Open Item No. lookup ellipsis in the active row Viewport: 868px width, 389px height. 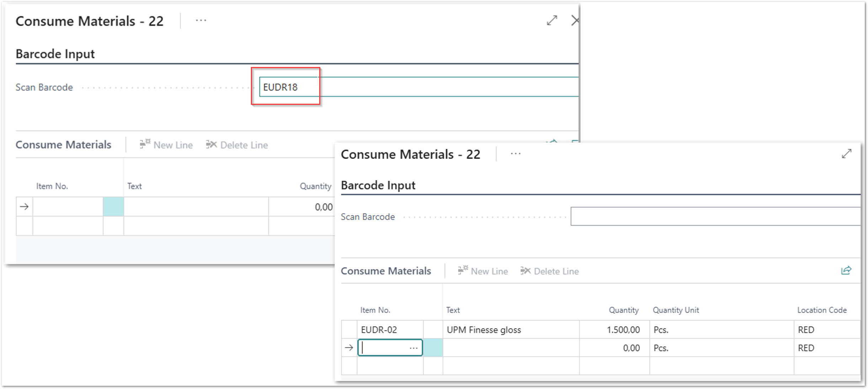[x=413, y=348]
